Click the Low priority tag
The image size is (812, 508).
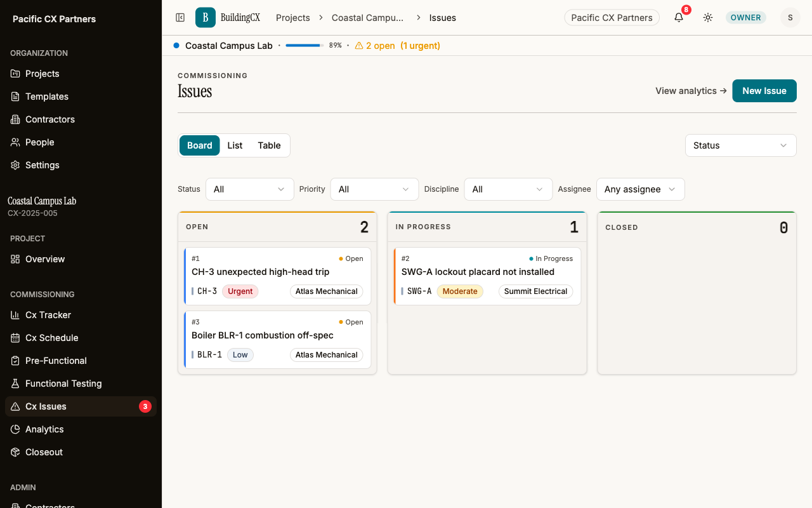[240, 355]
